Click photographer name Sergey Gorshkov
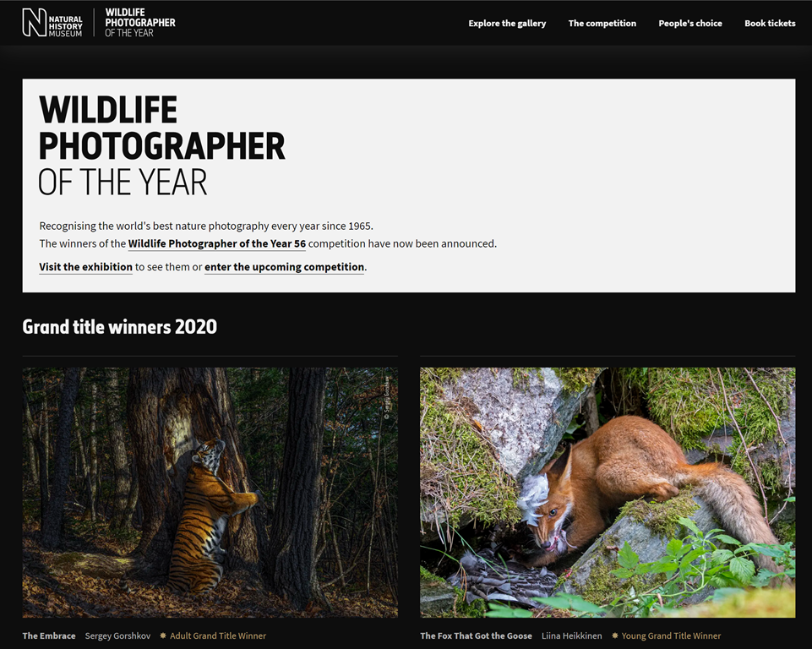The width and height of the screenshot is (812, 649). coord(117,635)
